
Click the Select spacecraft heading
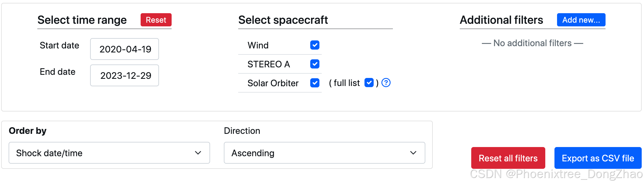pos(283,20)
